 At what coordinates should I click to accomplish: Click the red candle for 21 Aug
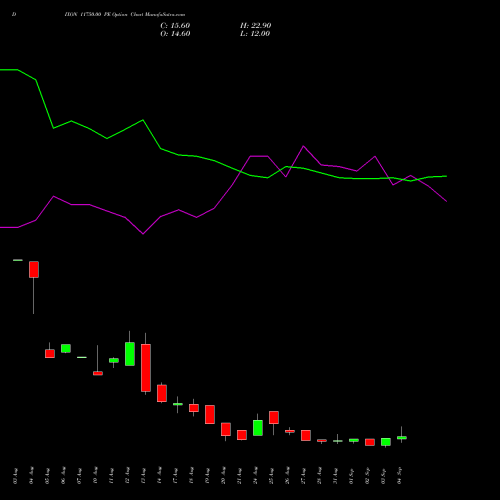pos(242,435)
